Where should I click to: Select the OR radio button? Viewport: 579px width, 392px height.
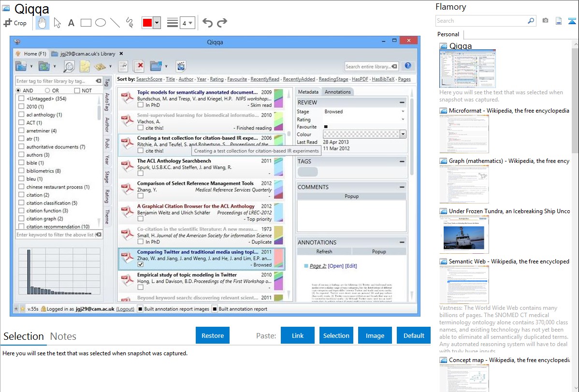pyautogui.click(x=47, y=90)
